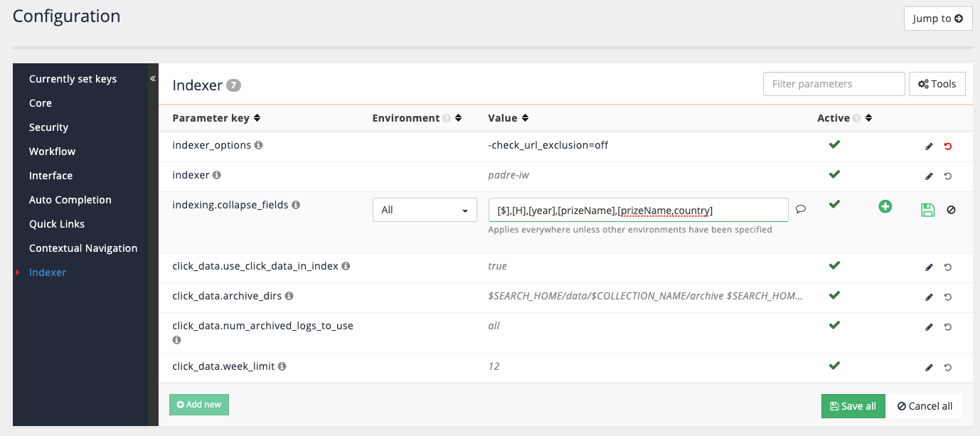Toggle the green check for indexing.collapse_fields
Viewport: 980px width, 436px height.
(x=833, y=204)
